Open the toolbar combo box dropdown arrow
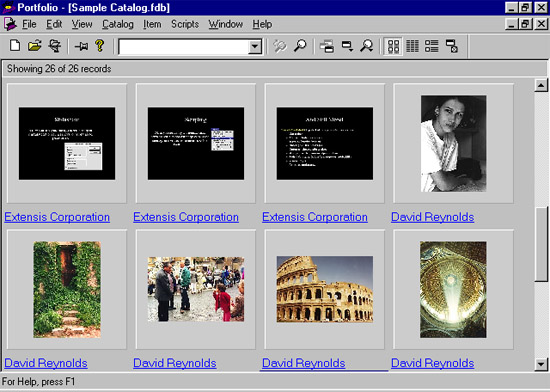This screenshot has height=392, width=550. 255,46
